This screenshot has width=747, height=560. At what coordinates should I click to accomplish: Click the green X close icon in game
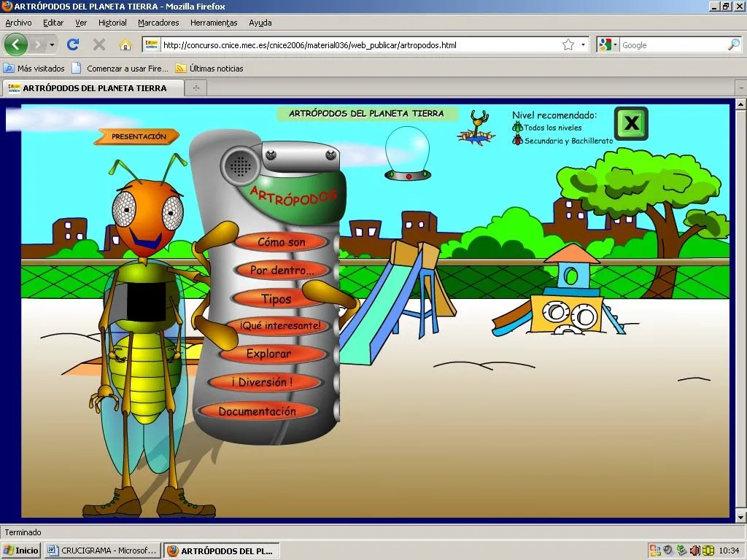(631, 123)
